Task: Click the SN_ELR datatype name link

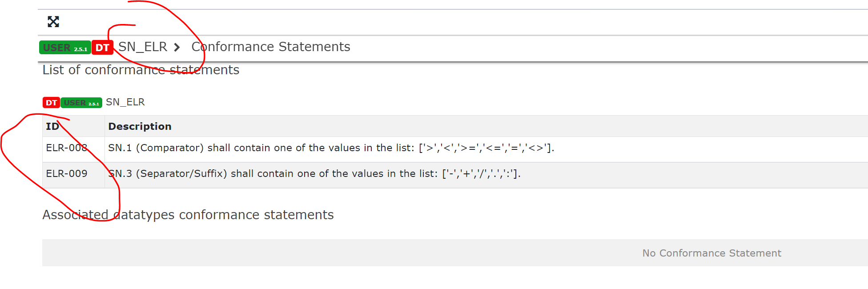Action: click(125, 102)
